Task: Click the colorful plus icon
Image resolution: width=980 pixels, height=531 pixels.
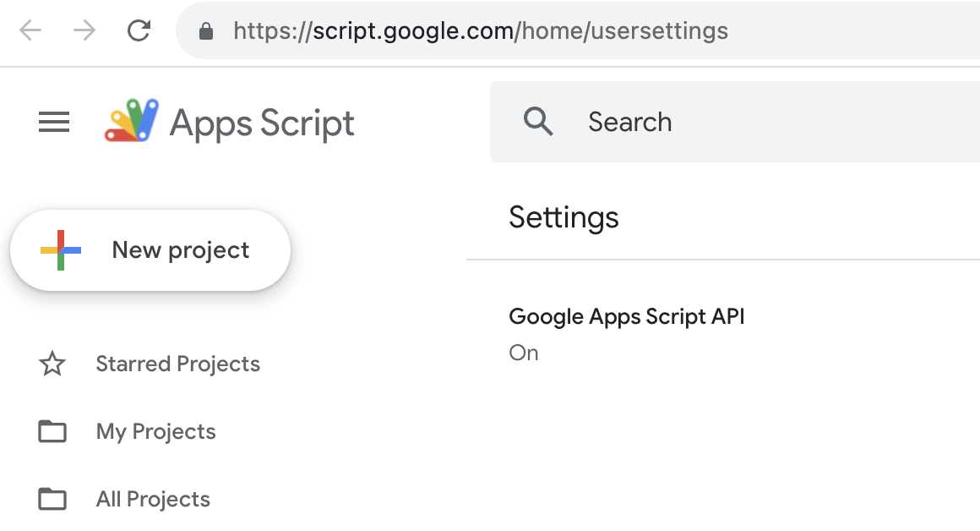Action: [61, 250]
